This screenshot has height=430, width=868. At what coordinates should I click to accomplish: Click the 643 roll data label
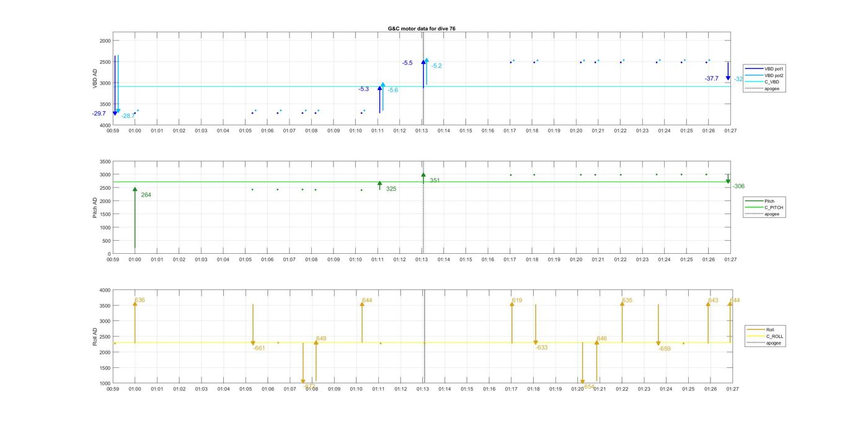click(x=713, y=300)
